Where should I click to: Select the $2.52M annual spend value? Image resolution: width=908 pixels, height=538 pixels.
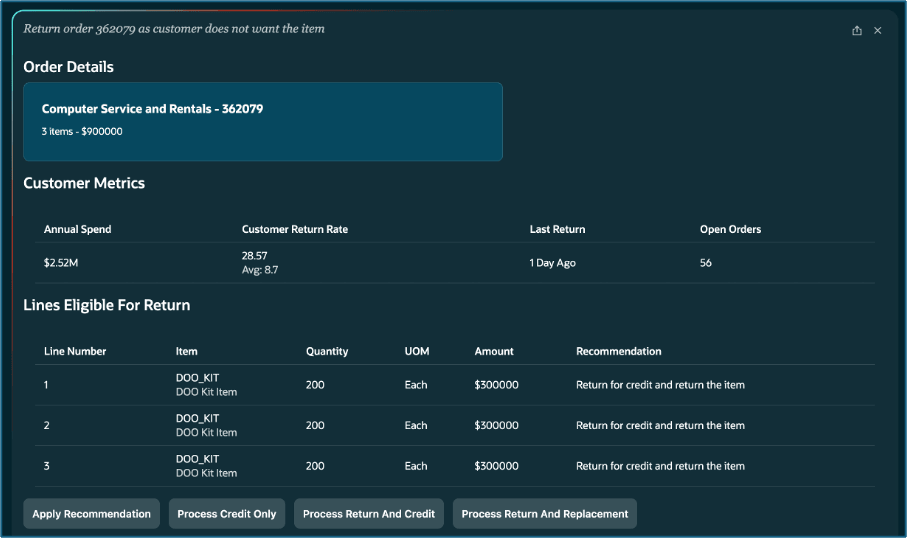[x=61, y=263]
